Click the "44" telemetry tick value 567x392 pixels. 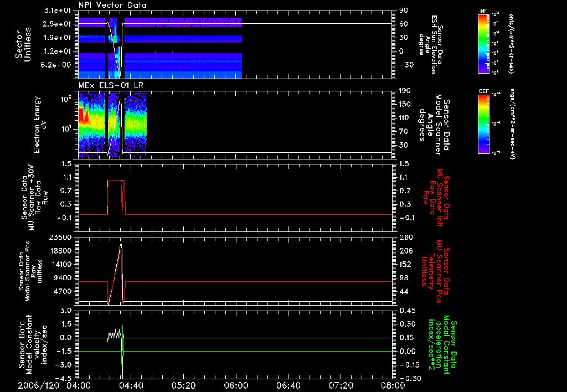[x=404, y=291]
